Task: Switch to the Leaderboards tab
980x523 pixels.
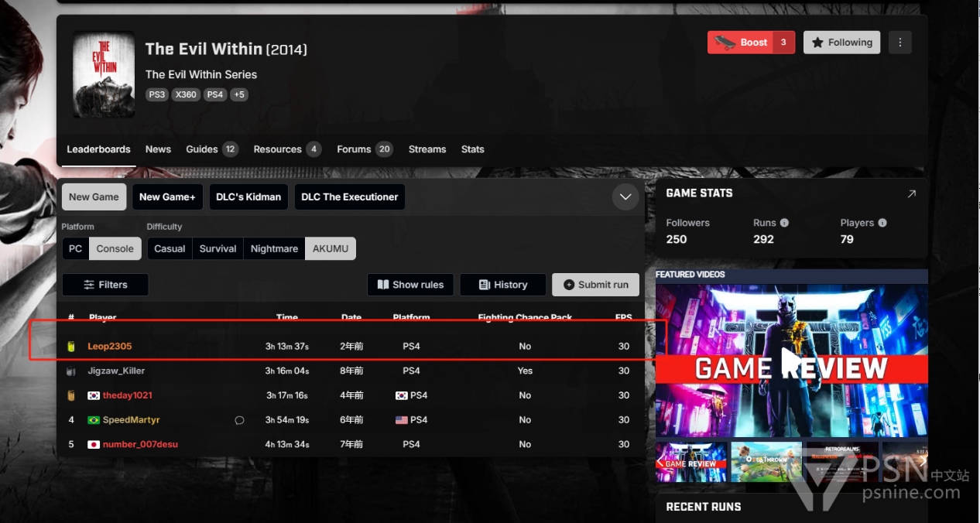Action: click(98, 149)
